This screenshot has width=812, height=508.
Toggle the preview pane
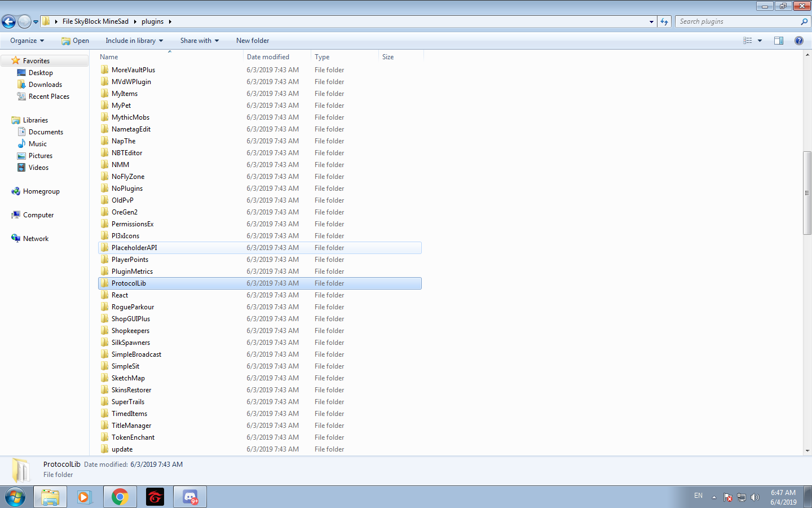tap(779, 41)
